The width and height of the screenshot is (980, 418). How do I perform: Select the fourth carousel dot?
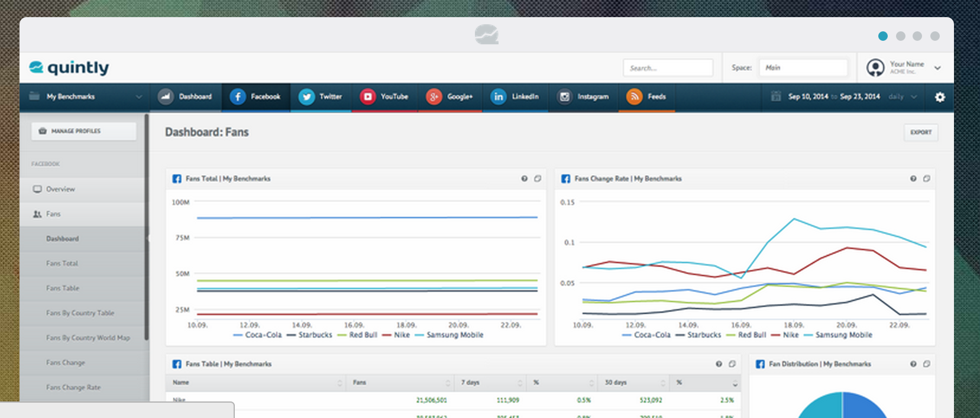click(935, 36)
